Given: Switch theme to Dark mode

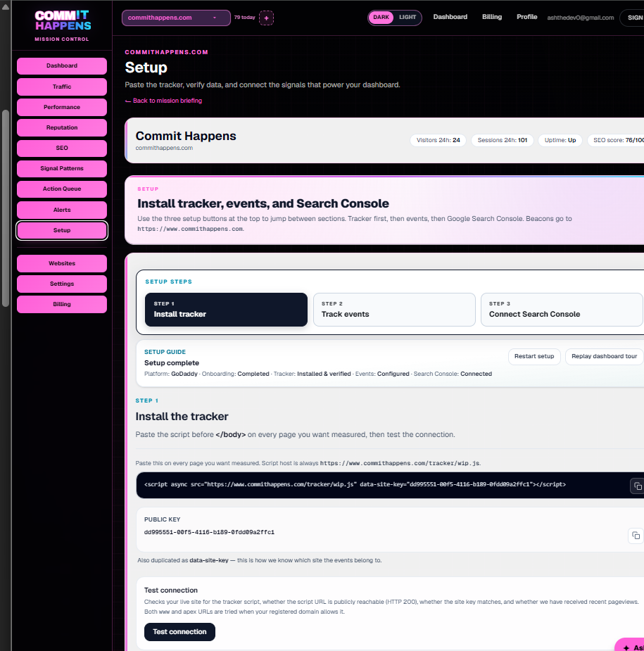Looking at the screenshot, I should coord(381,18).
